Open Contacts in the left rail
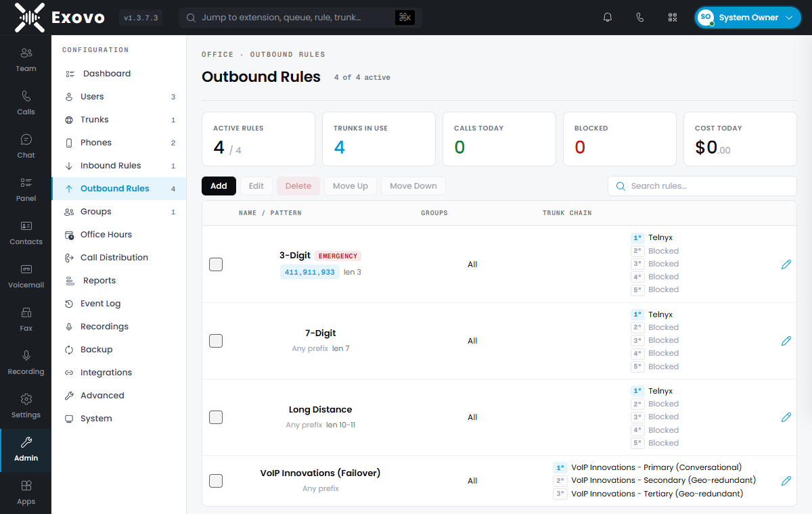 click(26, 233)
